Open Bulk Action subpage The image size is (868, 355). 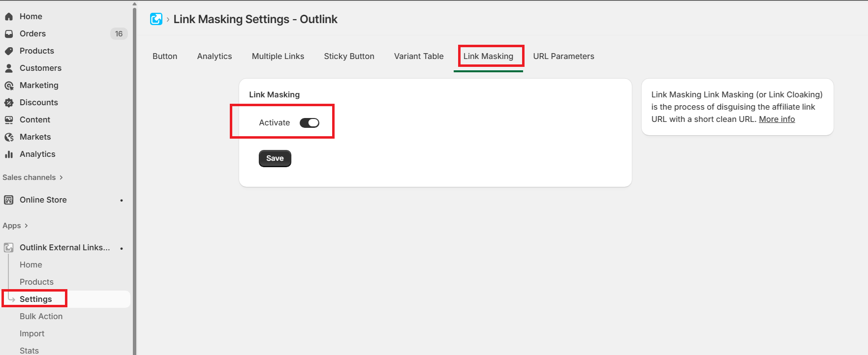(x=41, y=316)
